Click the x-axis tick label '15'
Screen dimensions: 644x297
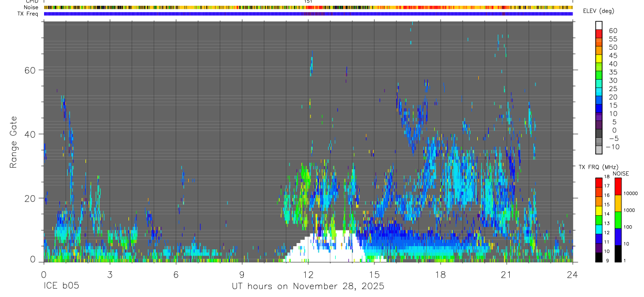click(x=374, y=274)
